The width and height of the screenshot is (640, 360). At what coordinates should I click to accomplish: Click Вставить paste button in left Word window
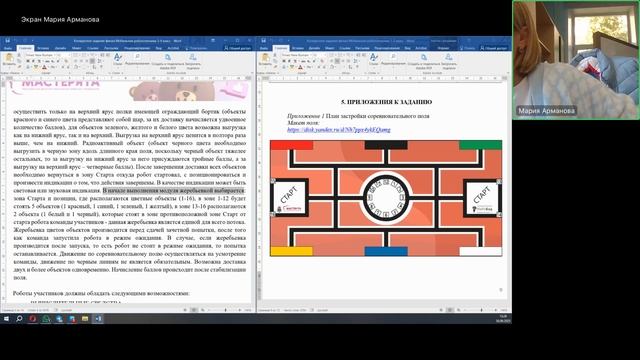pyautogui.click(x=9, y=60)
